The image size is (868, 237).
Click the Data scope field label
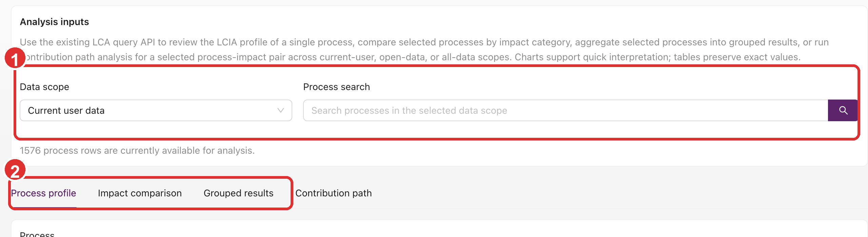point(45,87)
